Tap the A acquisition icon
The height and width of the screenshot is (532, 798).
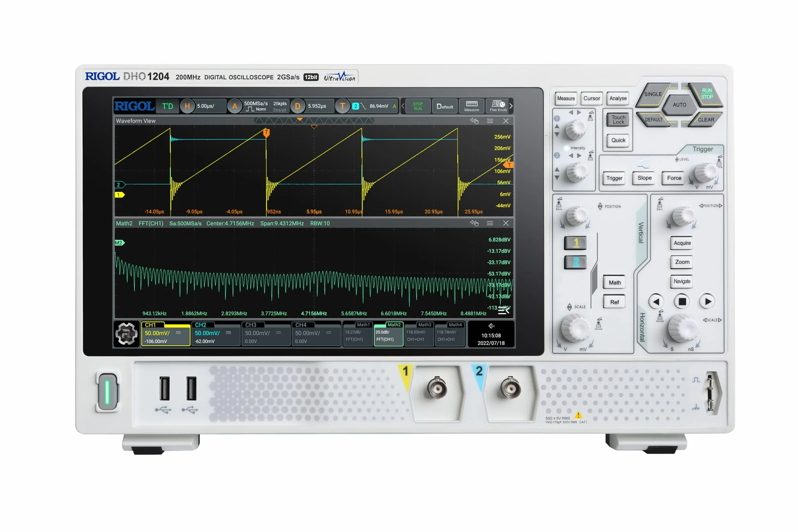234,106
